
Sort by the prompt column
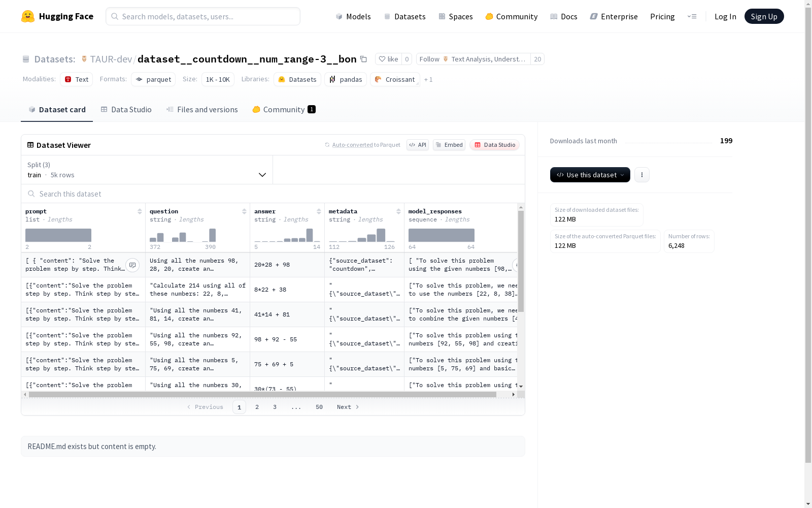click(x=140, y=211)
